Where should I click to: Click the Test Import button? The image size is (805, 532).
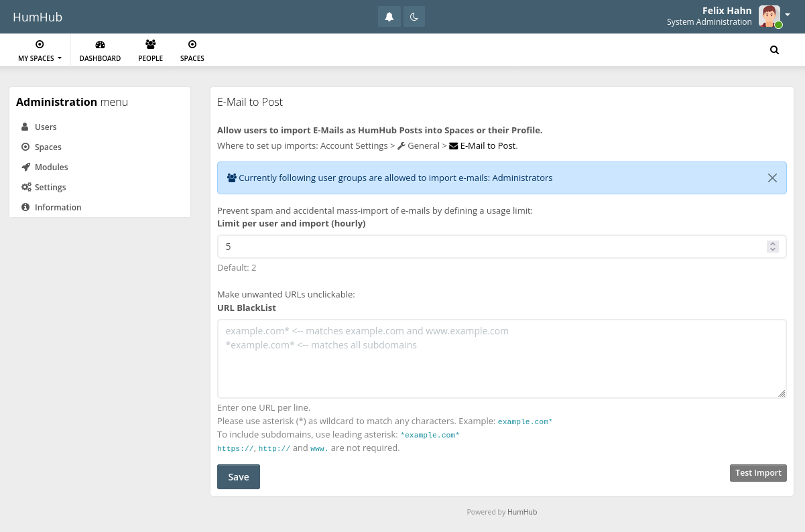757,472
